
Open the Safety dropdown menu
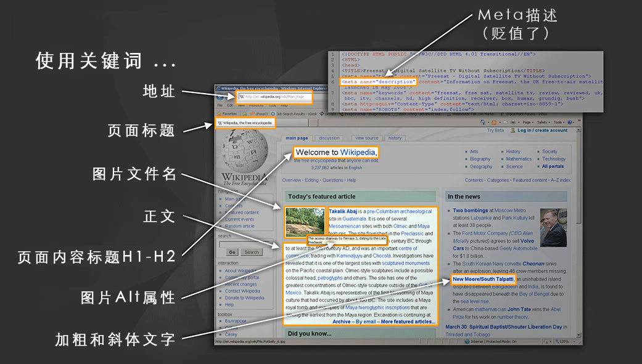[x=543, y=123]
